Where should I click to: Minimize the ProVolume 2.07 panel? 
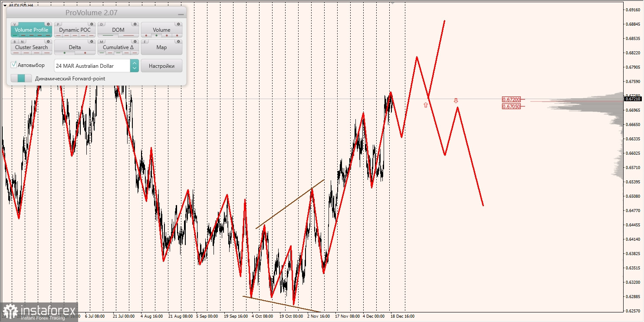[181, 14]
